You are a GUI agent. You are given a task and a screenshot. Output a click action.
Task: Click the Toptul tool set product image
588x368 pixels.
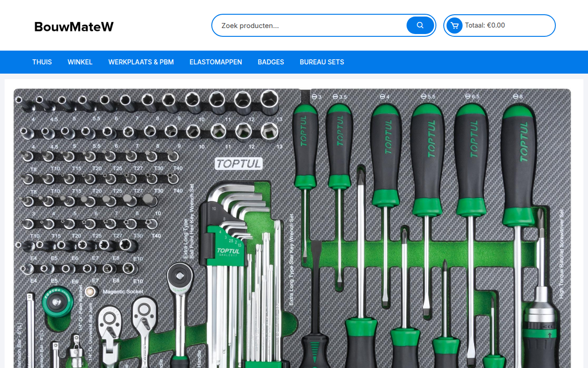click(292, 228)
